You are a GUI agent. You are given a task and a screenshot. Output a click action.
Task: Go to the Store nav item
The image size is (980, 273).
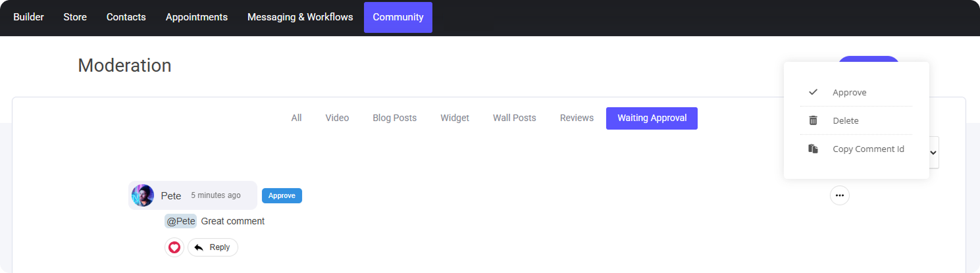(x=75, y=17)
